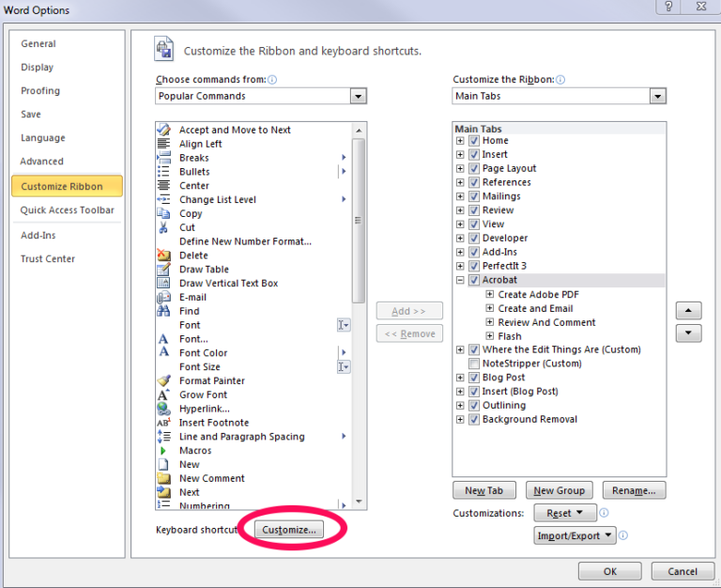Open the Customize the Ribbon dropdown
Image resolution: width=721 pixels, height=588 pixels.
(657, 96)
